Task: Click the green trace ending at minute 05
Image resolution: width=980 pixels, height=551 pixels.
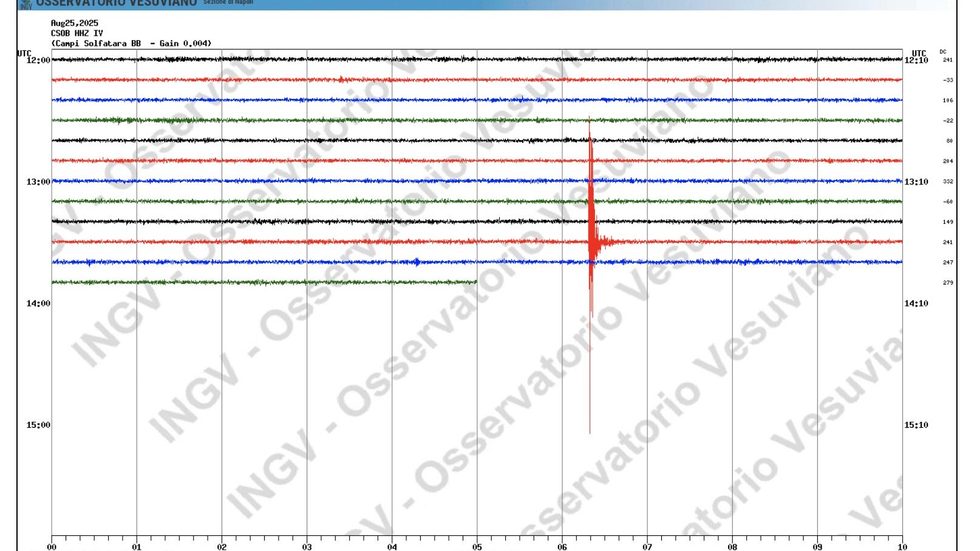Action: coord(264,282)
